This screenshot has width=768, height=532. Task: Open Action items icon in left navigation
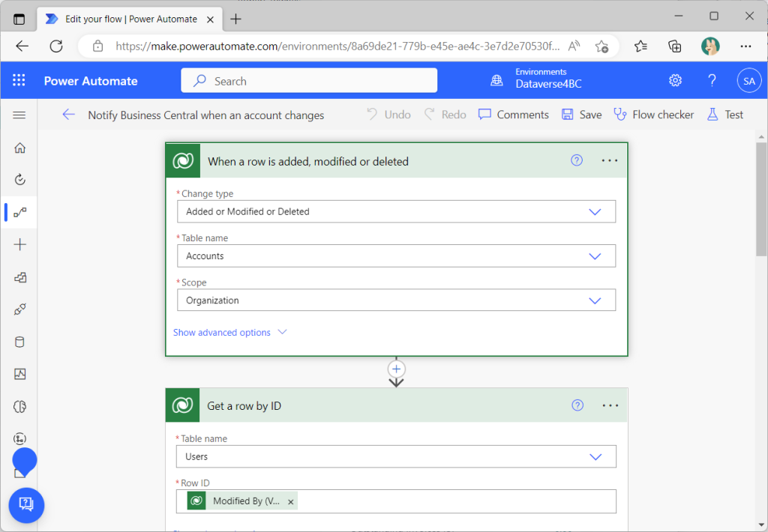coord(19,180)
